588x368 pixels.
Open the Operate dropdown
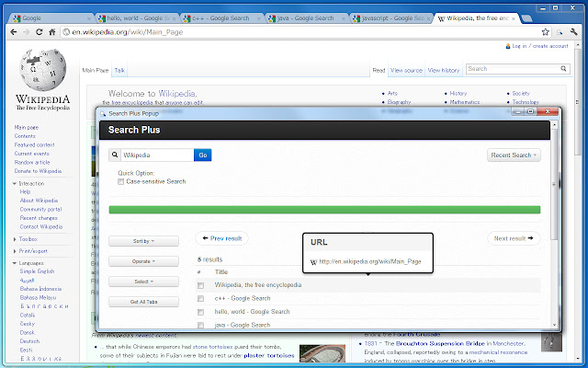point(143,261)
